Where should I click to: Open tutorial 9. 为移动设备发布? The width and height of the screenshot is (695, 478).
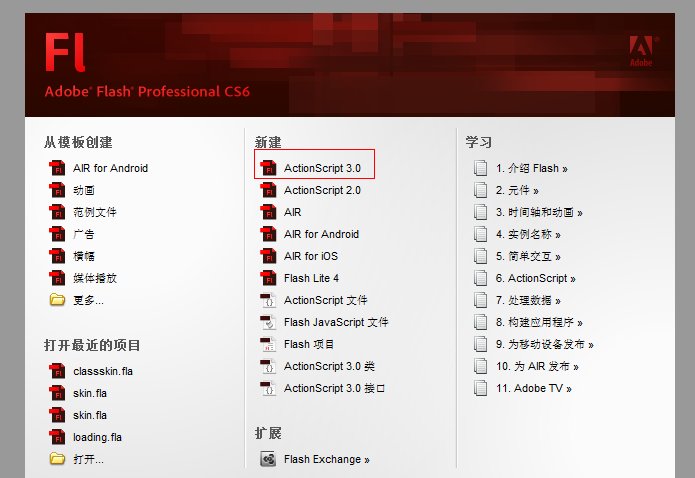click(x=544, y=344)
